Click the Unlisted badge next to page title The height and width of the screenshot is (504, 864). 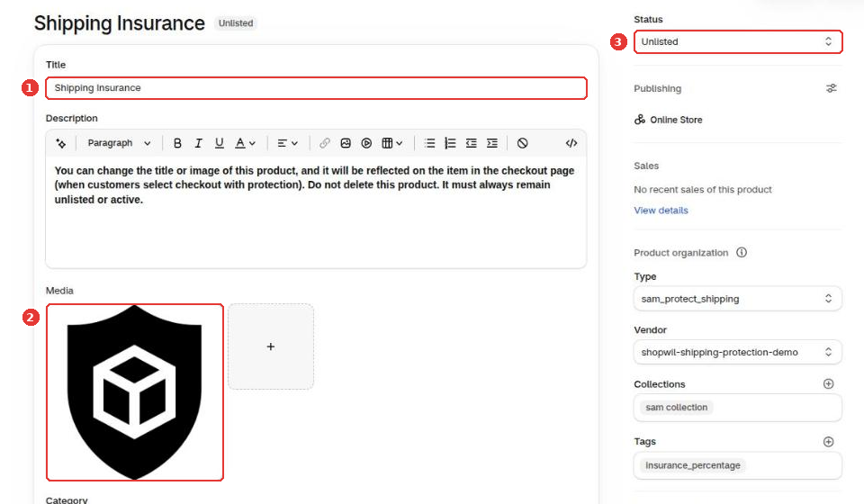[x=235, y=23]
